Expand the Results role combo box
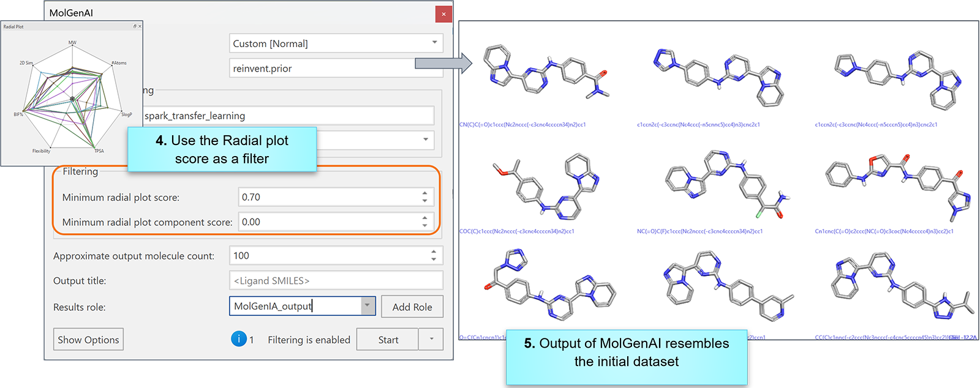This screenshot has height=388, width=980. (x=367, y=306)
